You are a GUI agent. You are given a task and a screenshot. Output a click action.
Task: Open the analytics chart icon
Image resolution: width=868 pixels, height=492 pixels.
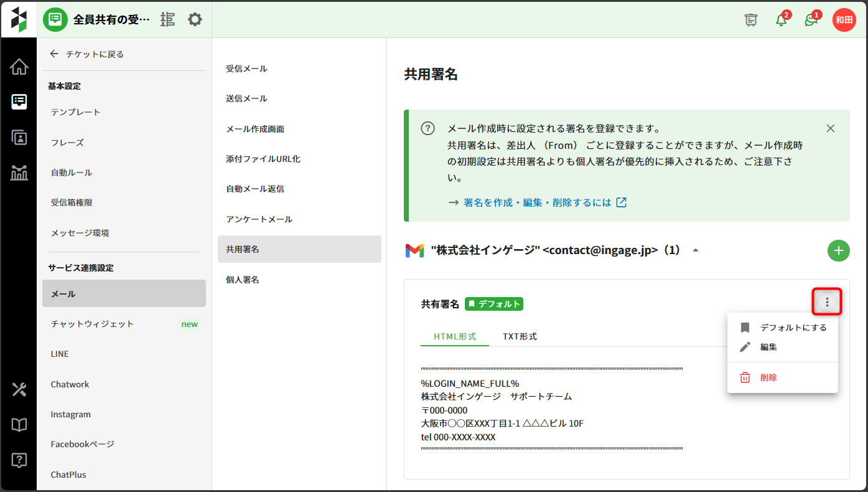pos(19,173)
